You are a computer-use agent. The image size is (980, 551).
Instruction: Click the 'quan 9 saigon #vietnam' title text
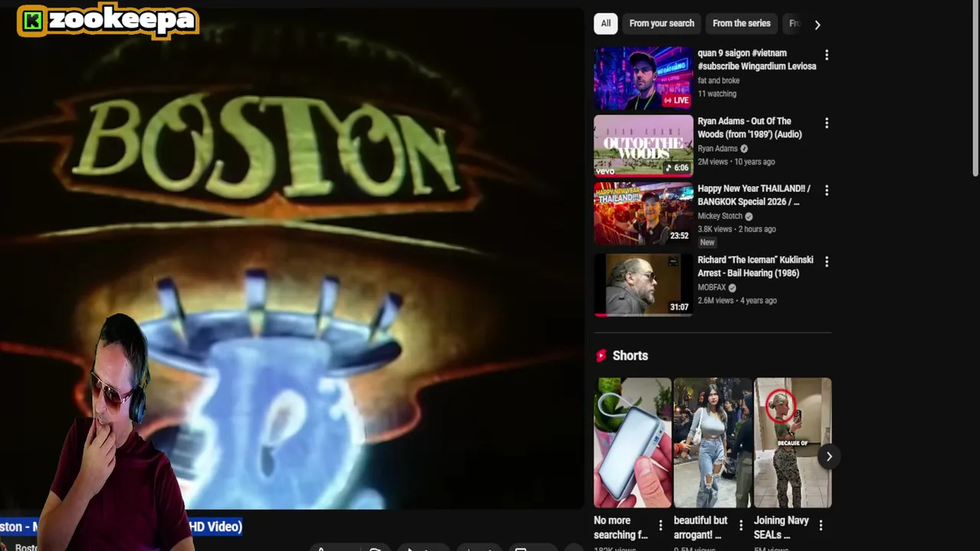click(x=756, y=60)
